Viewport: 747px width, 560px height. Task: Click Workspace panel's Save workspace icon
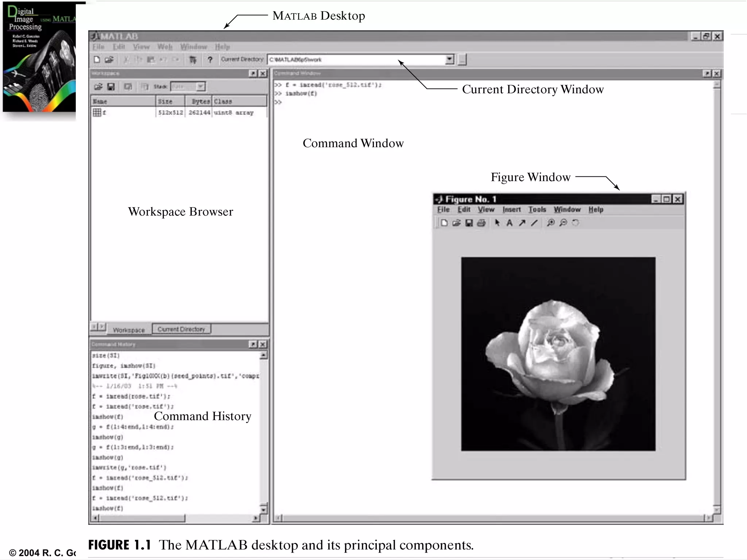coord(111,86)
